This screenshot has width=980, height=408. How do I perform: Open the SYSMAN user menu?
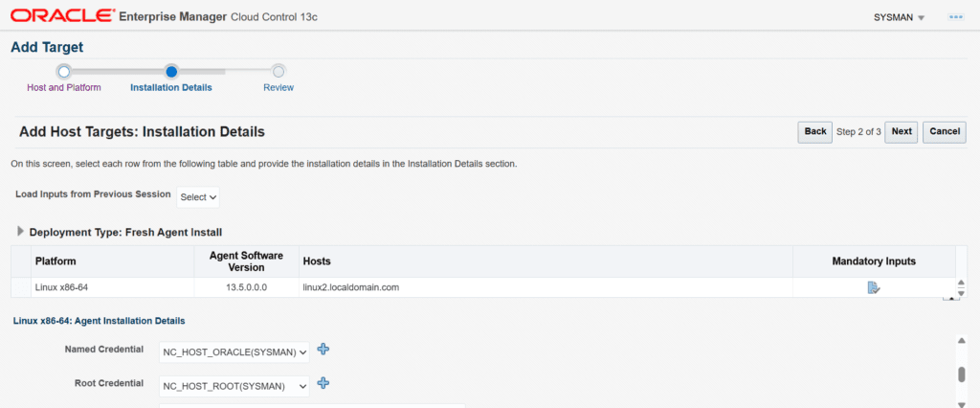tap(899, 17)
